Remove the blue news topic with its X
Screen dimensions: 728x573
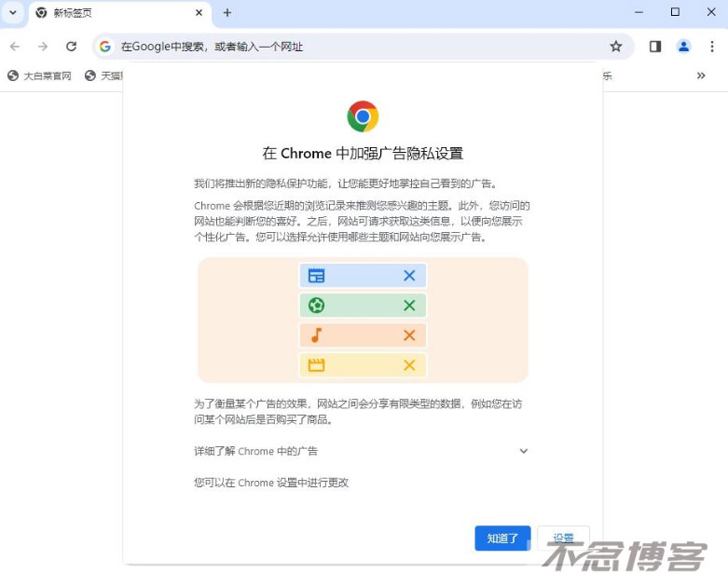[x=409, y=276]
